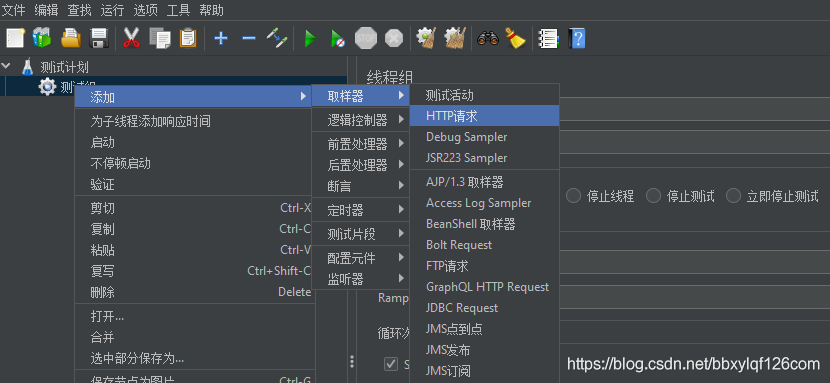
Task: Click the red-grey Stop icon
Action: 366,38
